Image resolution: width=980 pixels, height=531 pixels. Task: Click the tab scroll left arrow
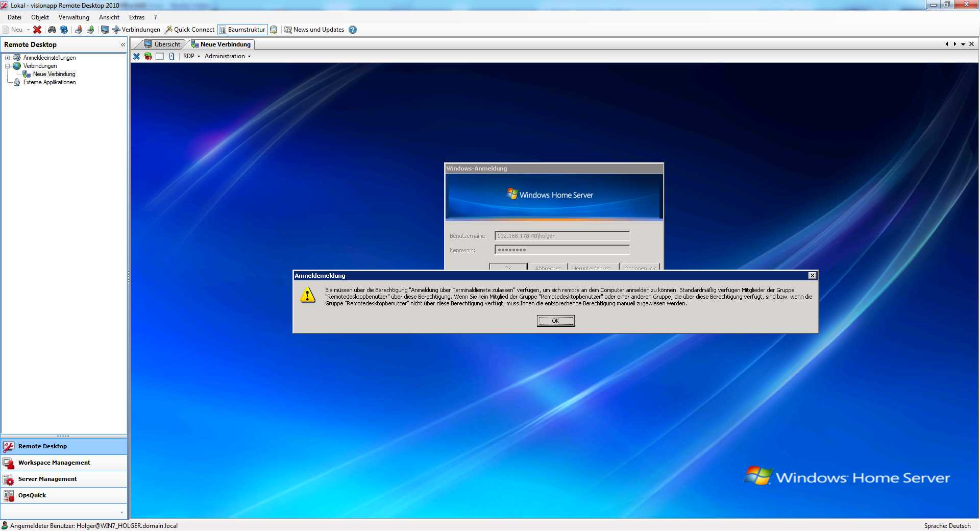tap(947, 44)
